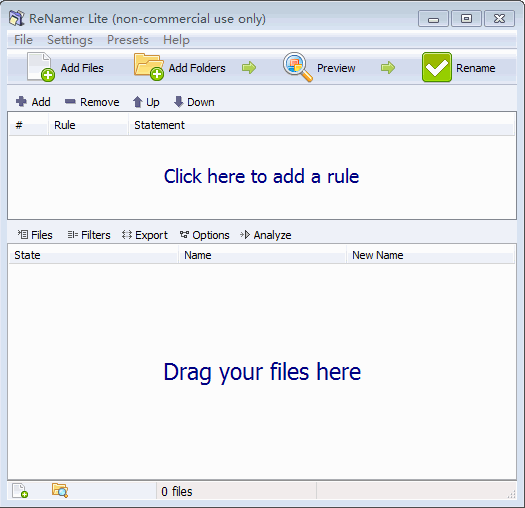Click the Rule column header
Viewport: 525px width, 508px height.
(88, 125)
